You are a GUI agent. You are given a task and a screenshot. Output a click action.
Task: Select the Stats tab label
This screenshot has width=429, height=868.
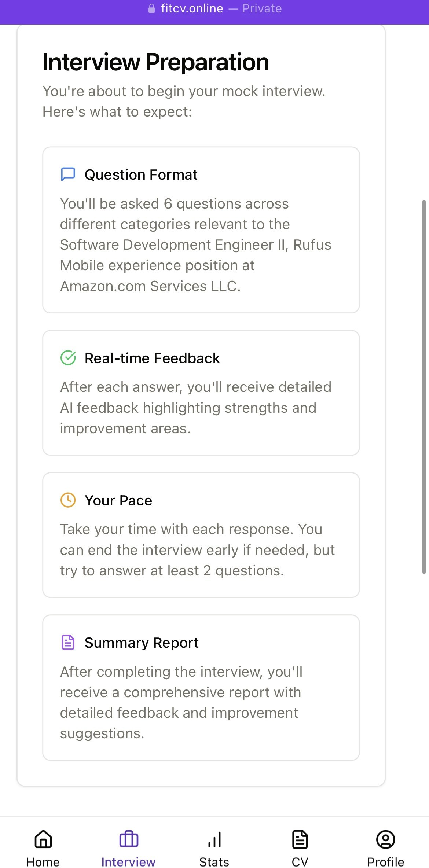pos(214,862)
